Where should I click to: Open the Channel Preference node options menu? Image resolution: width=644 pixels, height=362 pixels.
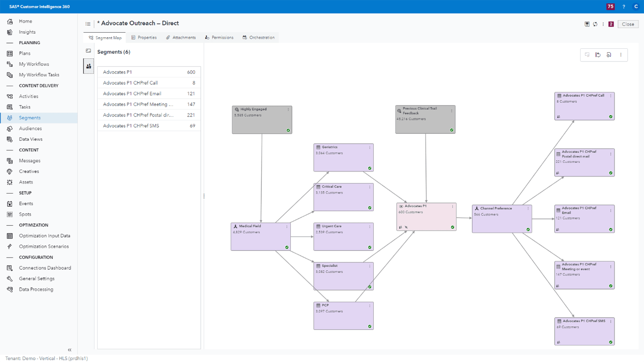528,208
